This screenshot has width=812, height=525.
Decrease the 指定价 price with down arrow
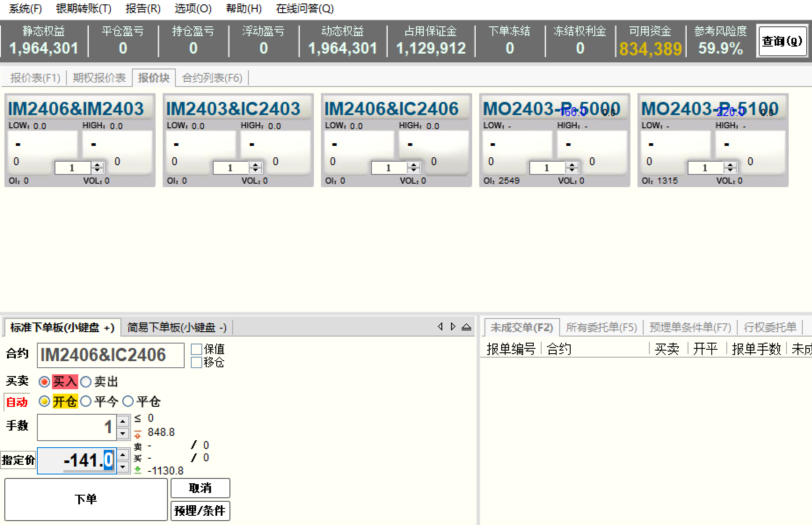click(x=123, y=467)
